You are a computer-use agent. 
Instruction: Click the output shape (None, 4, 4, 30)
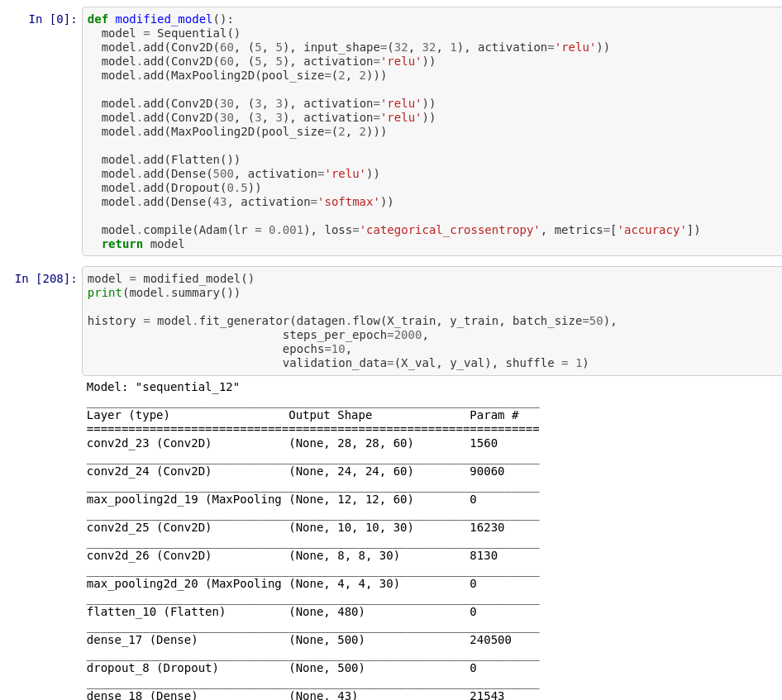[345, 583]
